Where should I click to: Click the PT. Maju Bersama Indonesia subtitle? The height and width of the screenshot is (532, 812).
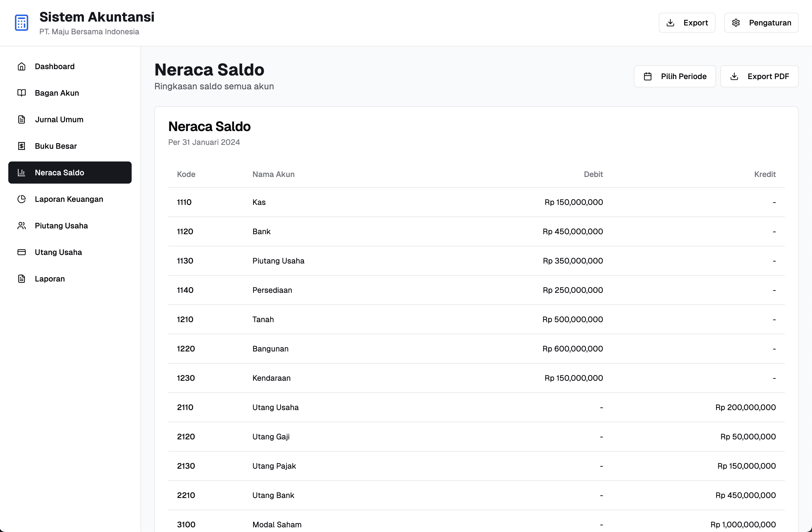click(x=89, y=32)
